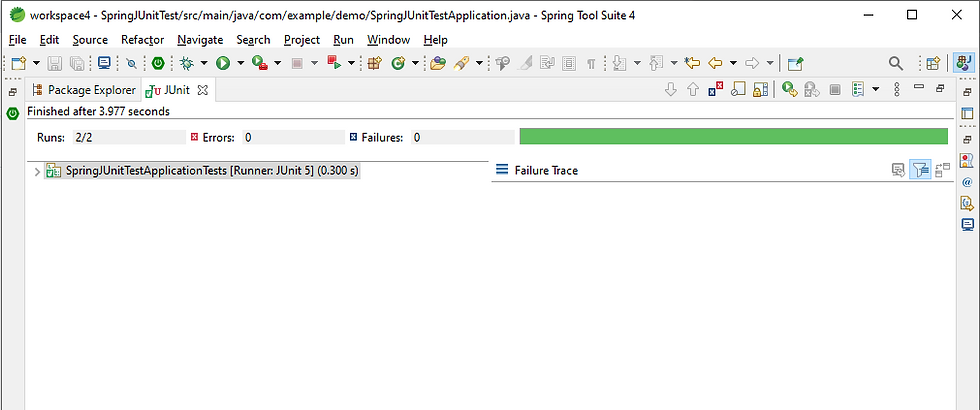Click the Save disk icon
The image size is (980, 410).
coord(56,63)
